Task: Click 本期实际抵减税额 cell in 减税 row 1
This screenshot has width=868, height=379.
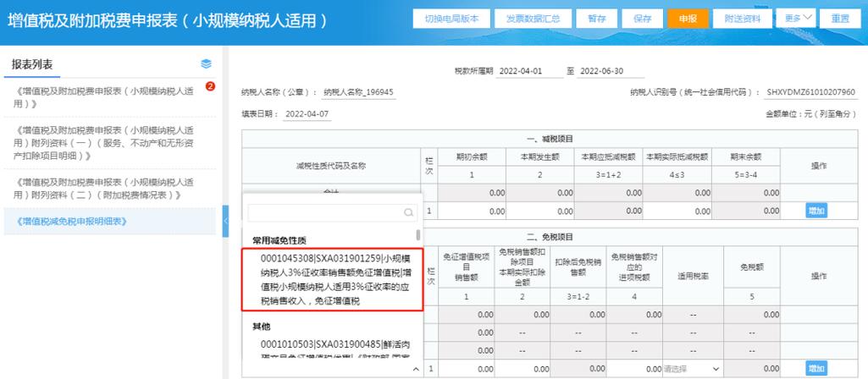Action: coord(677,211)
